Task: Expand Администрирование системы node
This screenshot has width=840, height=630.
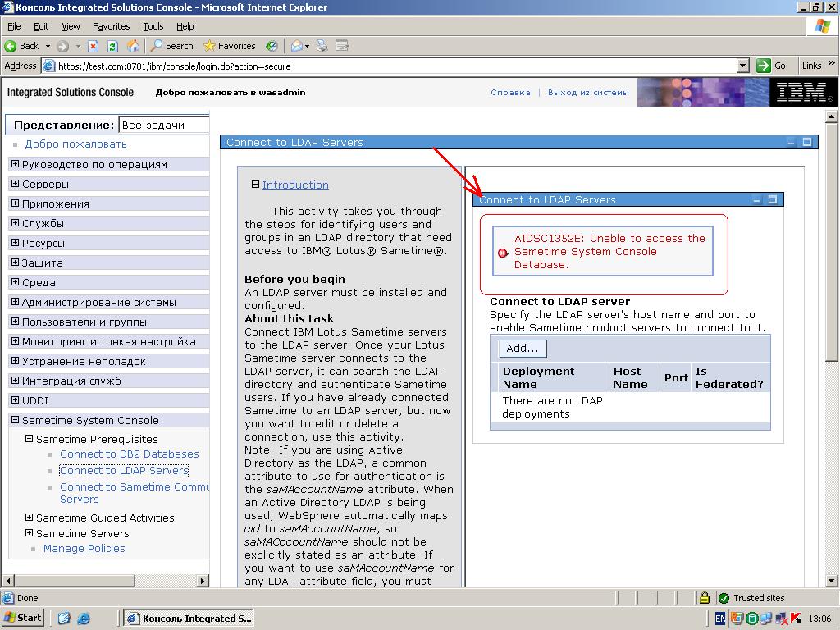Action: point(16,302)
